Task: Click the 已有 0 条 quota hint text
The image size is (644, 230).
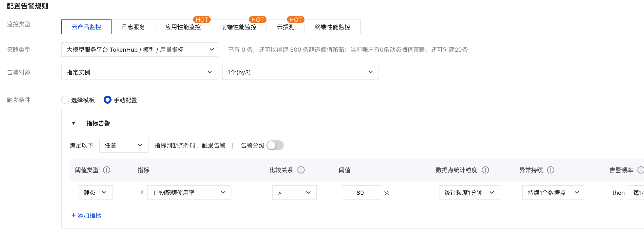Action: [x=350, y=50]
